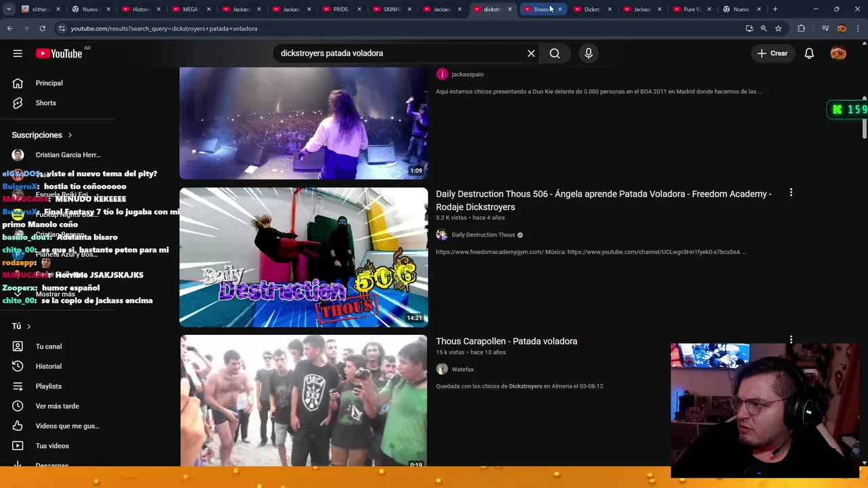Open the Playlists sidebar icon
The height and width of the screenshot is (488, 868).
(18, 386)
